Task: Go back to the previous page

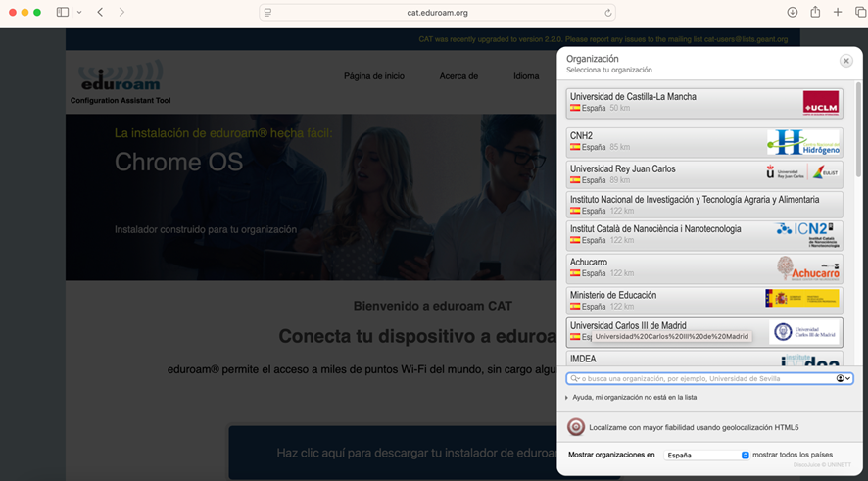Action: pos(100,12)
